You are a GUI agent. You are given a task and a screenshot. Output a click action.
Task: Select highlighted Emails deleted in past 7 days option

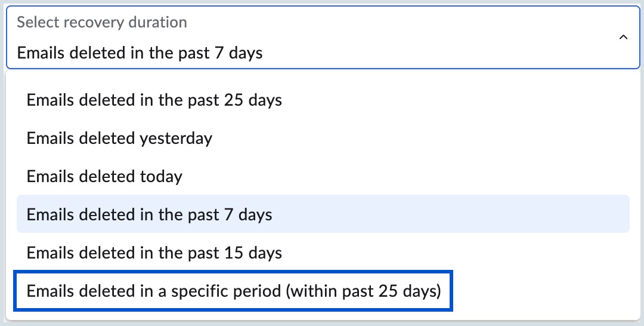[x=150, y=214]
